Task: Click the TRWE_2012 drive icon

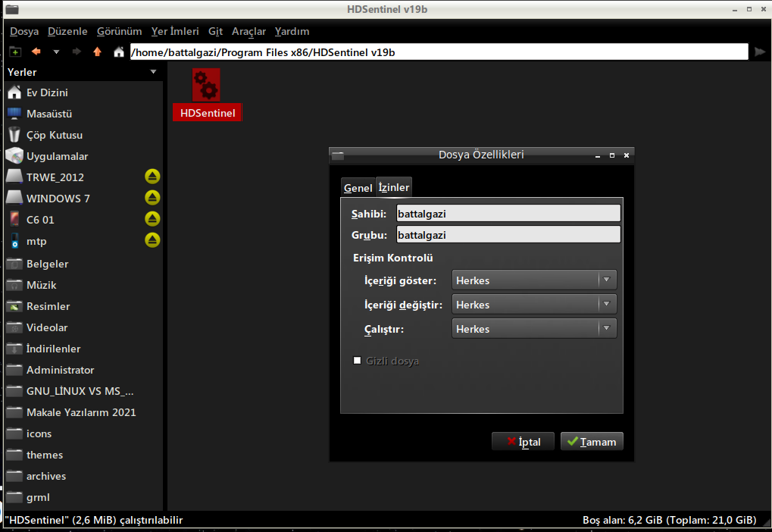Action: pyautogui.click(x=14, y=177)
